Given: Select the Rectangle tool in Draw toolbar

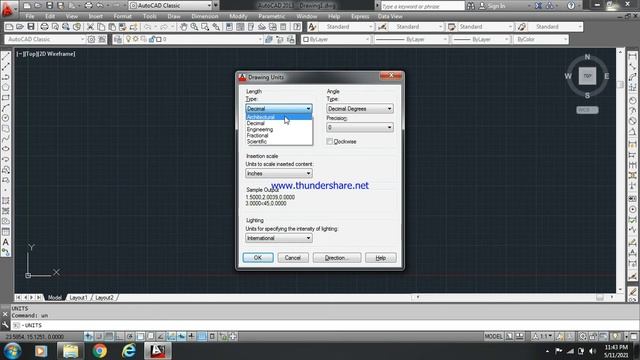Looking at the screenshot, I should pos(6,98).
